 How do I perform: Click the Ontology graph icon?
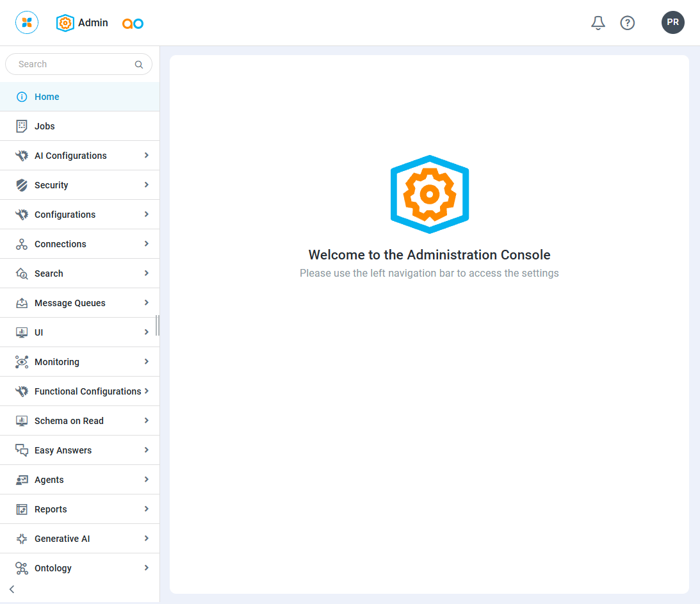(x=21, y=568)
